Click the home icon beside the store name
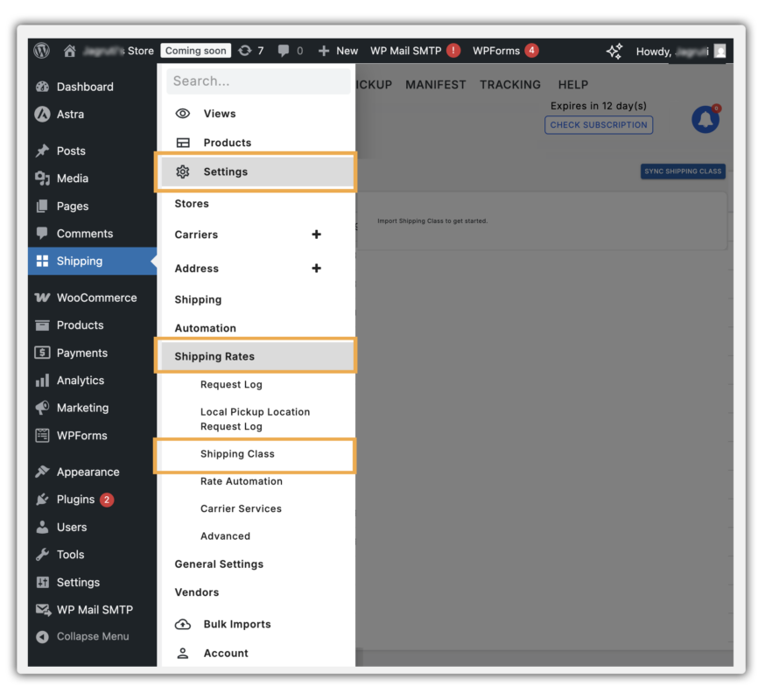The image size is (765, 700). pyautogui.click(x=70, y=51)
